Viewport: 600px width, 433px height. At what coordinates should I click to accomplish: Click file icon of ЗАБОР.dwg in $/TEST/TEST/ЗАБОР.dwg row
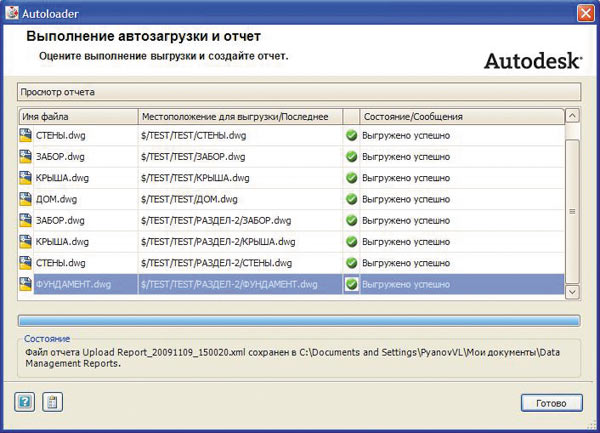coord(26,156)
